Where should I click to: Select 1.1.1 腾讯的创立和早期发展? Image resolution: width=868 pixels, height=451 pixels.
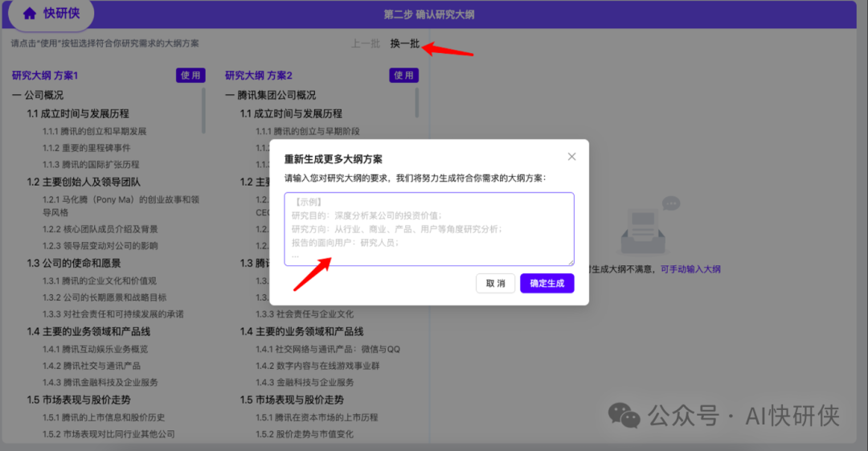95,131
